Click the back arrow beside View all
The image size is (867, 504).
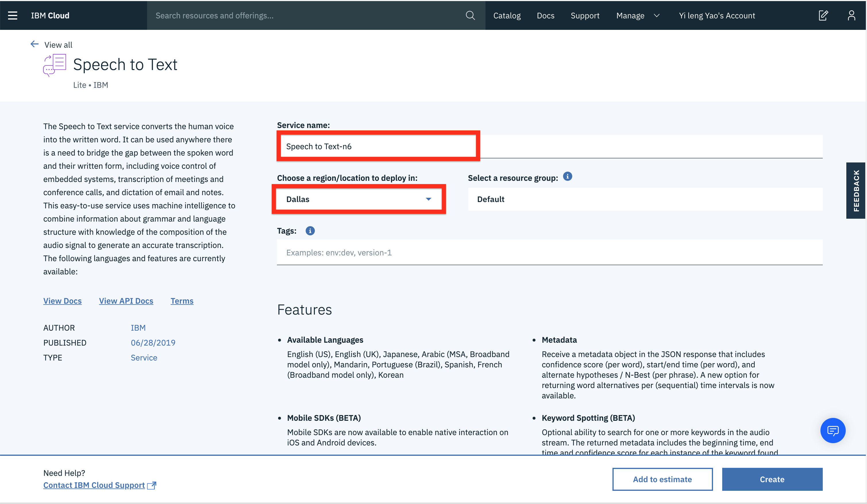(34, 44)
